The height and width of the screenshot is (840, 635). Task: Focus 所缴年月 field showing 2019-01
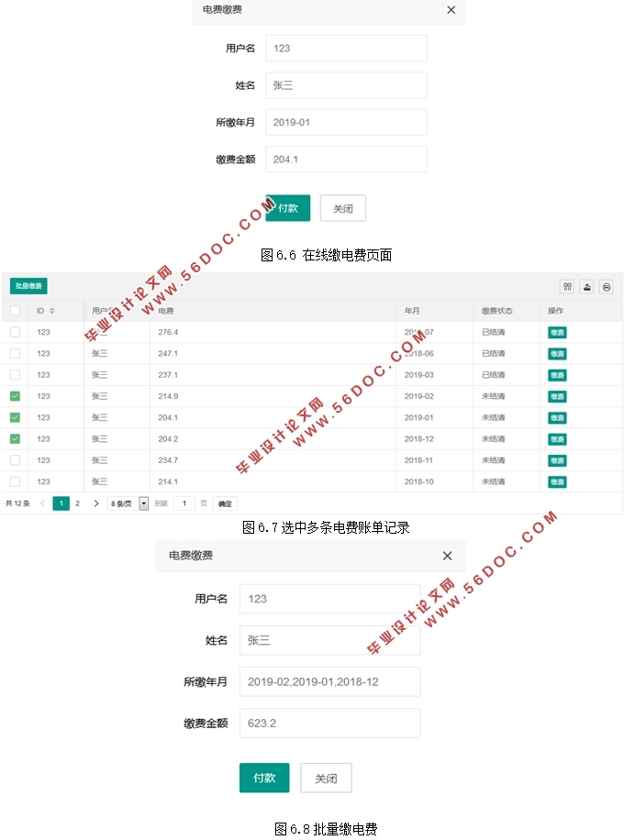coord(346,122)
